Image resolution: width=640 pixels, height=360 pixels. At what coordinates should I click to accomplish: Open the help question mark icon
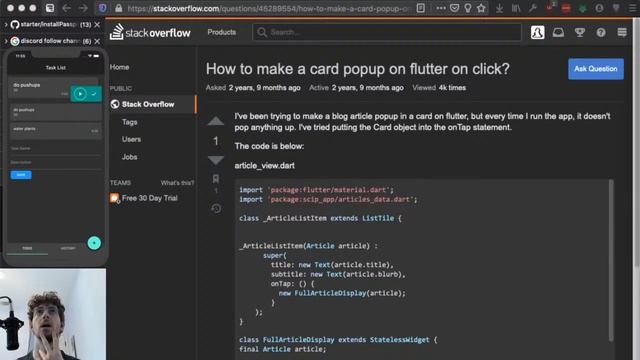601,32
